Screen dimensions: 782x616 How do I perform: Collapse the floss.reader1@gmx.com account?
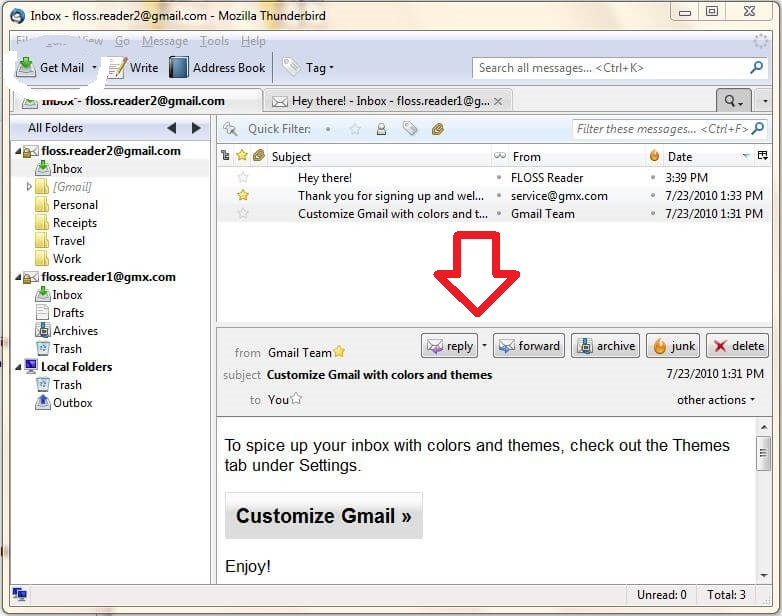click(18, 277)
